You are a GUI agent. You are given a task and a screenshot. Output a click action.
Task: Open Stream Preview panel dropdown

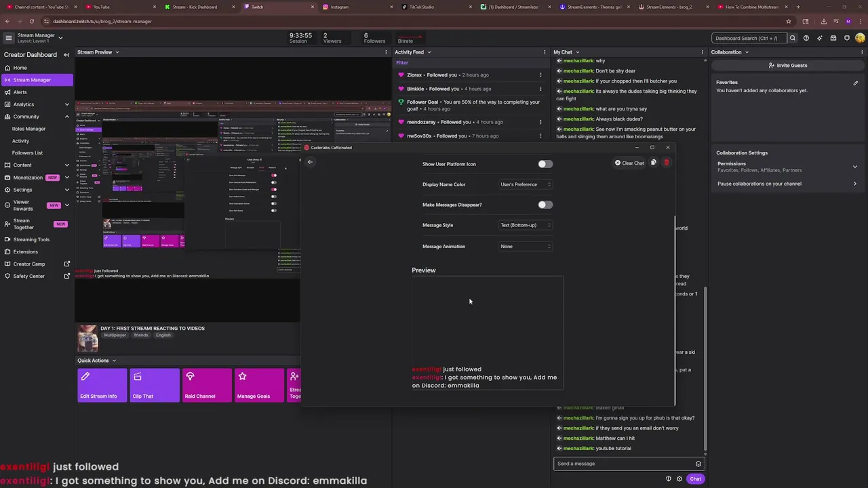pos(117,52)
